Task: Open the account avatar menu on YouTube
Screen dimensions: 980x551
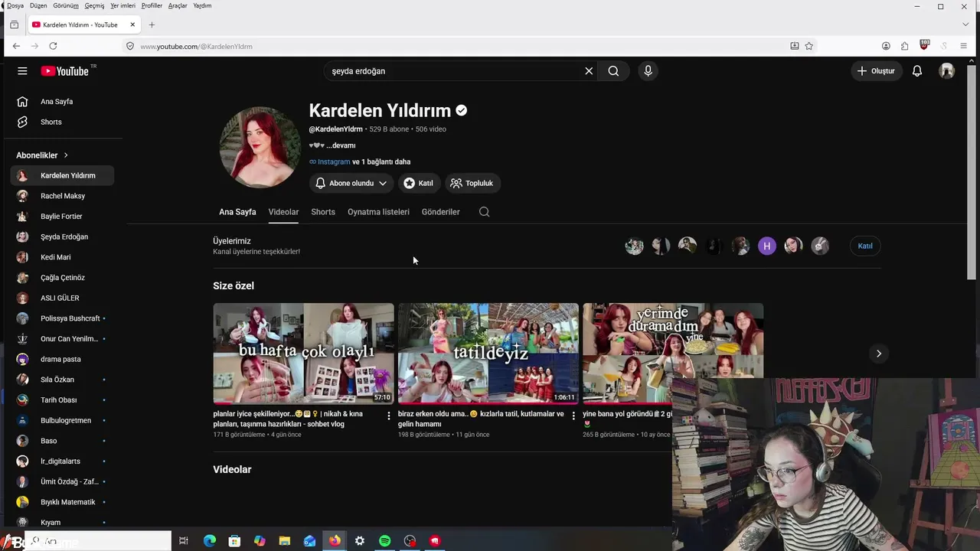Action: tap(947, 71)
